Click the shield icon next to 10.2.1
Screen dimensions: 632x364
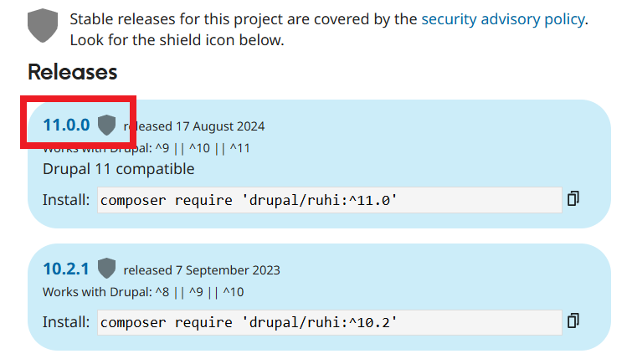click(x=106, y=269)
